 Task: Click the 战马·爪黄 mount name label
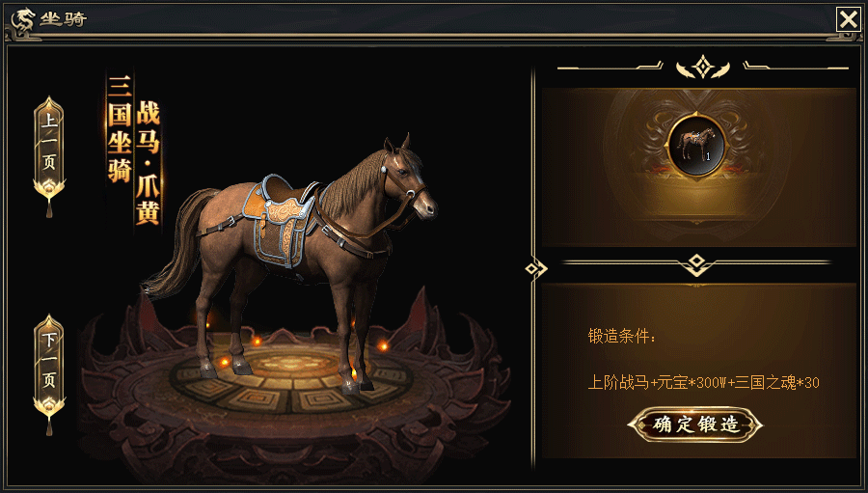148,162
